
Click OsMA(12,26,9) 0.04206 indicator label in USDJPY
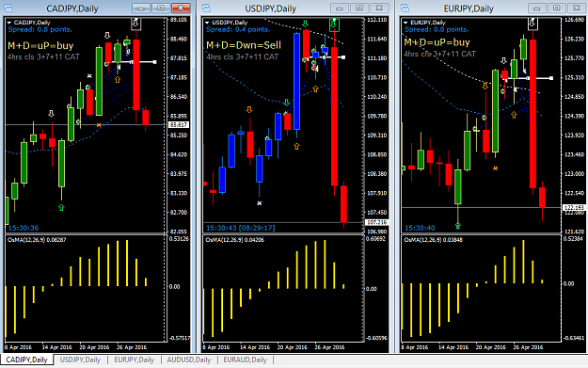tap(235, 240)
